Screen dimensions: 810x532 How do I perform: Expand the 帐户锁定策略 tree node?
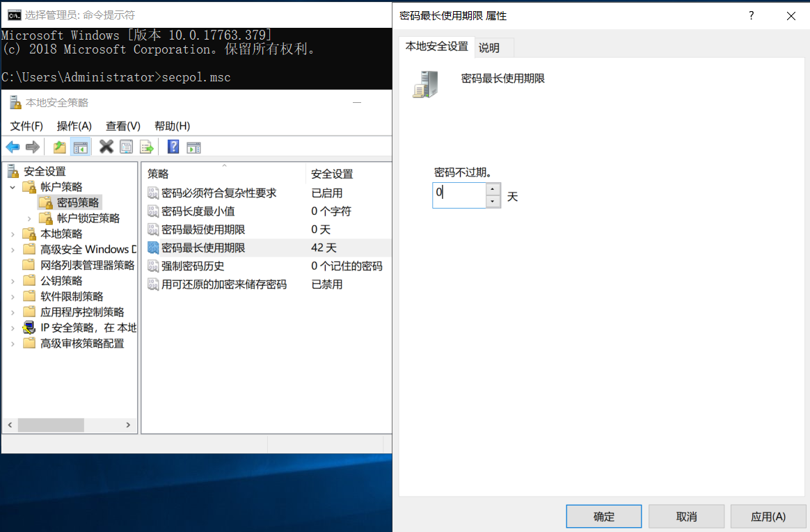coord(29,218)
